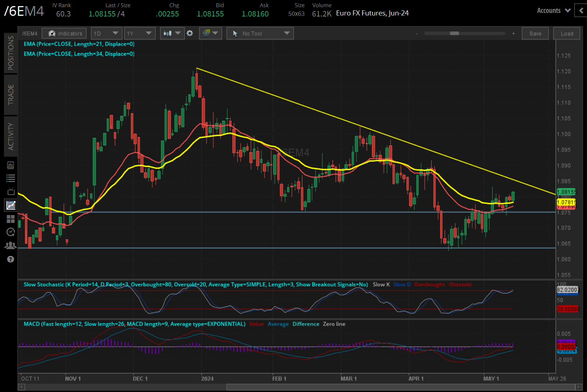Open the news panel icon in sidebar

[11, 165]
